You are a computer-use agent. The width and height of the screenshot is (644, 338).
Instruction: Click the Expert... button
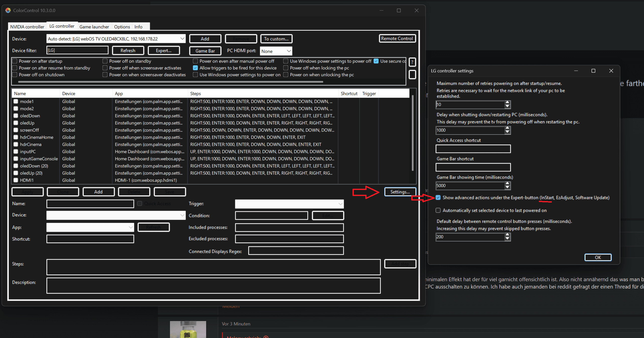click(164, 50)
